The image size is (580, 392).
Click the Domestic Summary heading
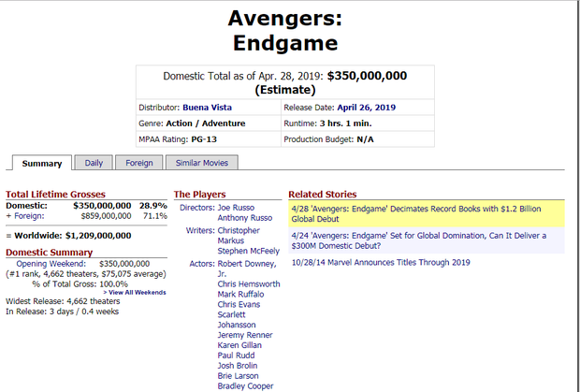(x=50, y=253)
